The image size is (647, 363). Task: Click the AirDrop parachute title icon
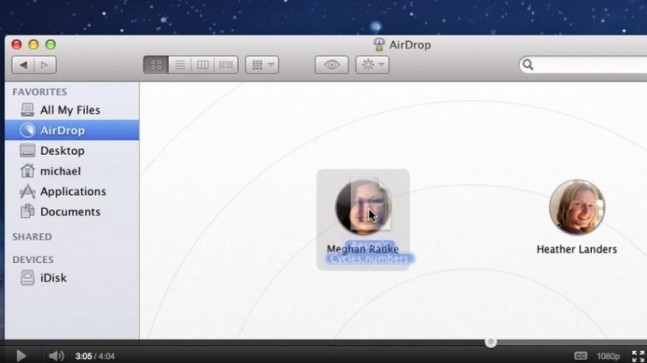tap(379, 44)
